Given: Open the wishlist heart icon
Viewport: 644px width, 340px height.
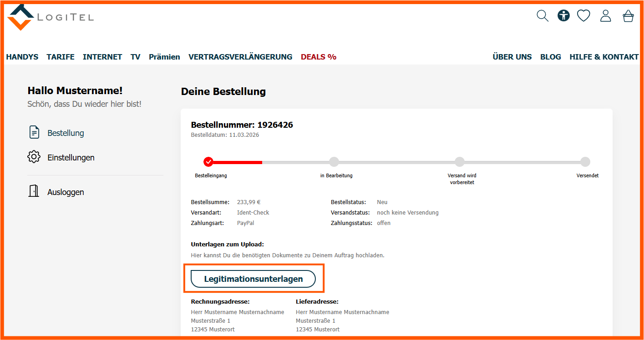Looking at the screenshot, I should point(583,16).
